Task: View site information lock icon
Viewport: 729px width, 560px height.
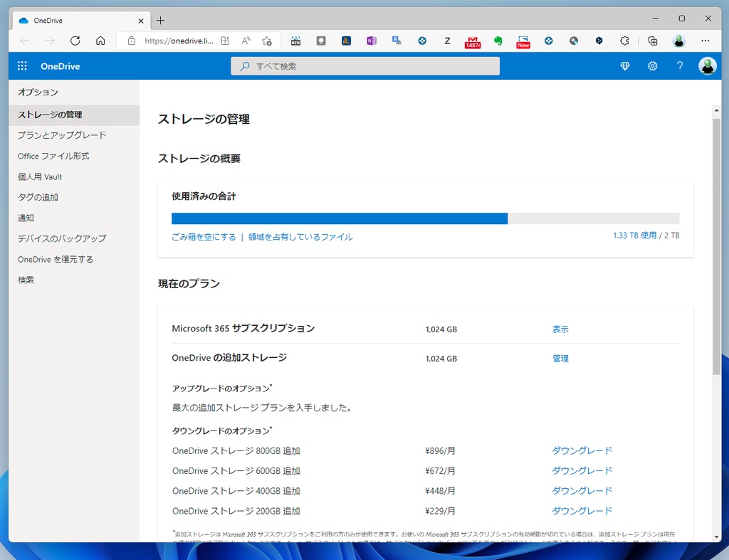Action: pos(132,41)
